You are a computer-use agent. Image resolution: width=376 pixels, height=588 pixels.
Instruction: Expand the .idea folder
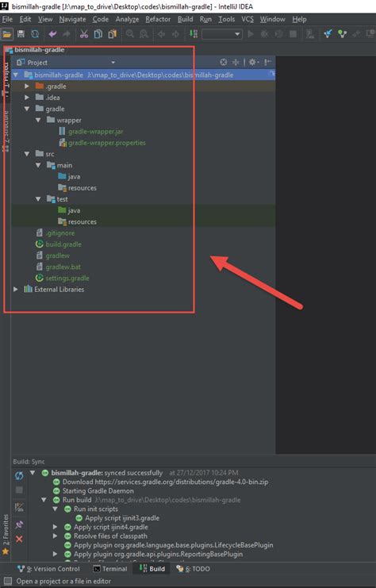(x=27, y=98)
